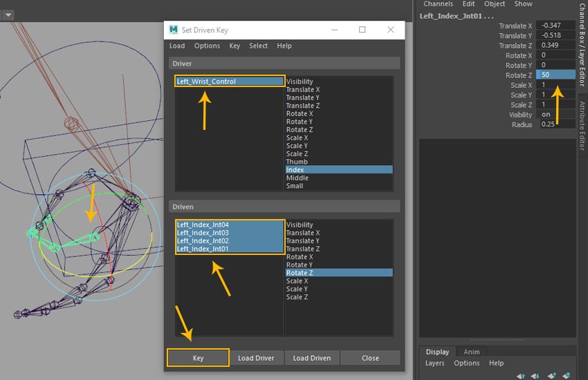This screenshot has width=588, height=380.
Task: Switch to the Anim layer tab
Action: (472, 352)
